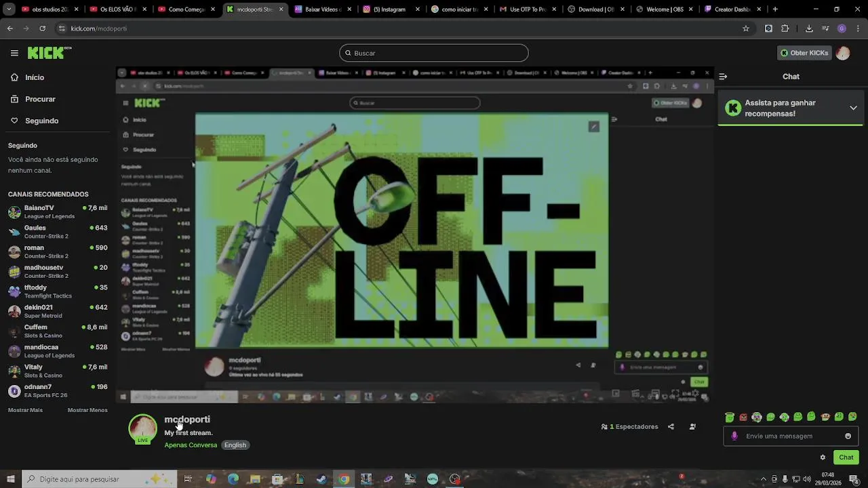This screenshot has height=488, width=868.
Task: Focus the Envie uma mensagem chat input
Action: (x=791, y=436)
